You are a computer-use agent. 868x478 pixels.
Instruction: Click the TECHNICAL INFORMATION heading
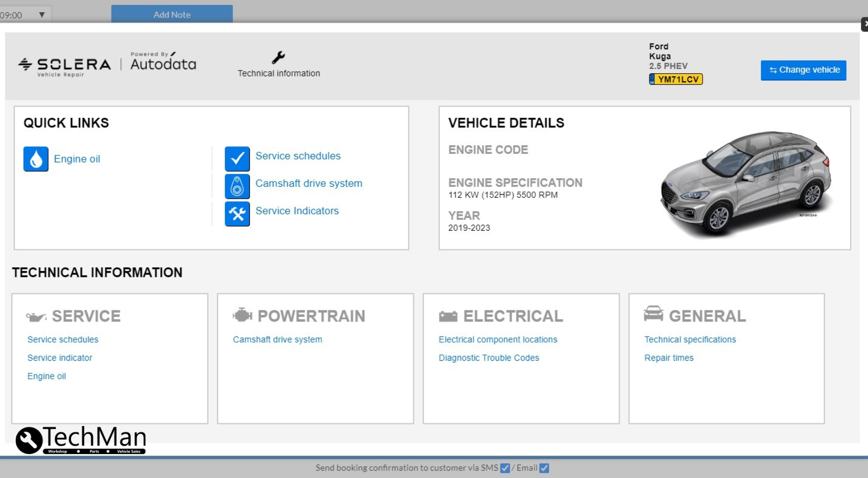[97, 273]
